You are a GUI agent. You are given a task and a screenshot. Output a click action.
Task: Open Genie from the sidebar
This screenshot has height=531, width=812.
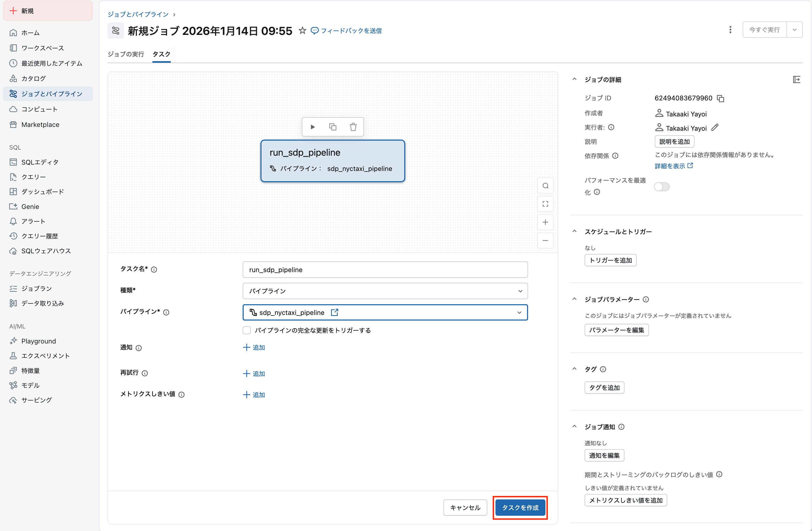30,206
